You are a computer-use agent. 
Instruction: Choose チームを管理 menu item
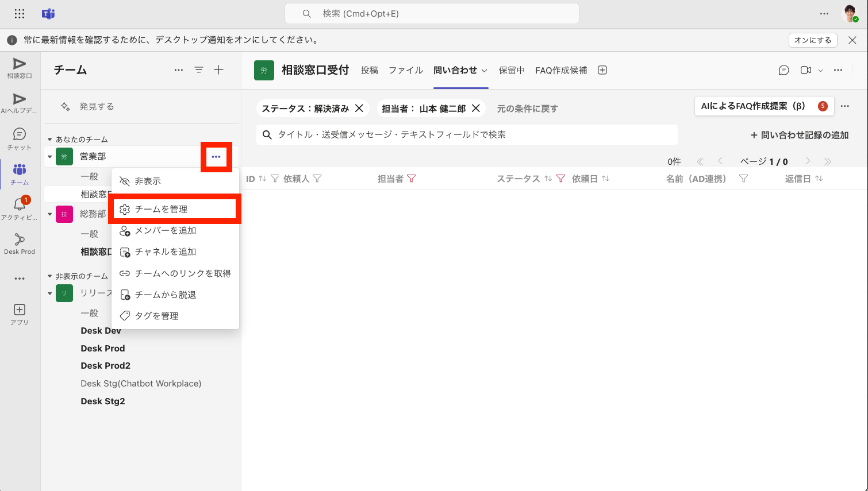point(175,209)
